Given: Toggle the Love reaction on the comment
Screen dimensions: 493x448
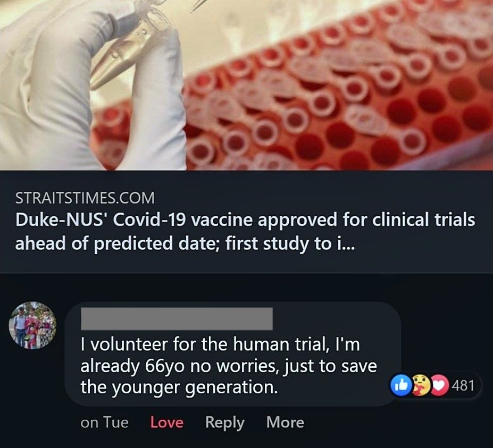Looking at the screenshot, I should pos(167,422).
